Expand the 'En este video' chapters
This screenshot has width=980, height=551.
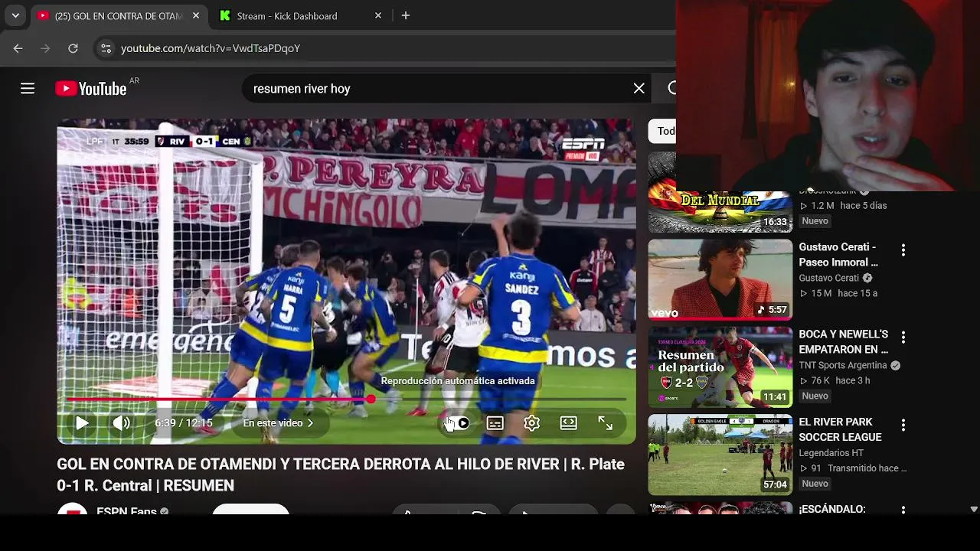click(x=279, y=423)
